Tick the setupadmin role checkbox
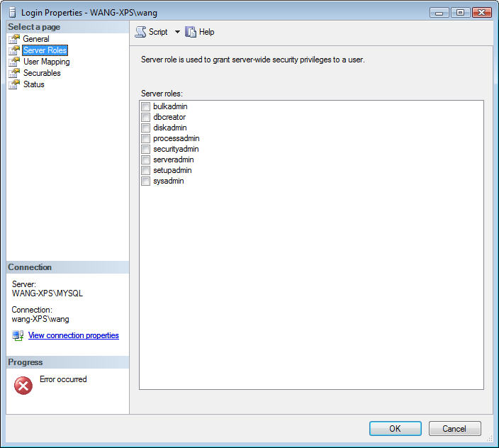The image size is (499, 448). [x=145, y=170]
